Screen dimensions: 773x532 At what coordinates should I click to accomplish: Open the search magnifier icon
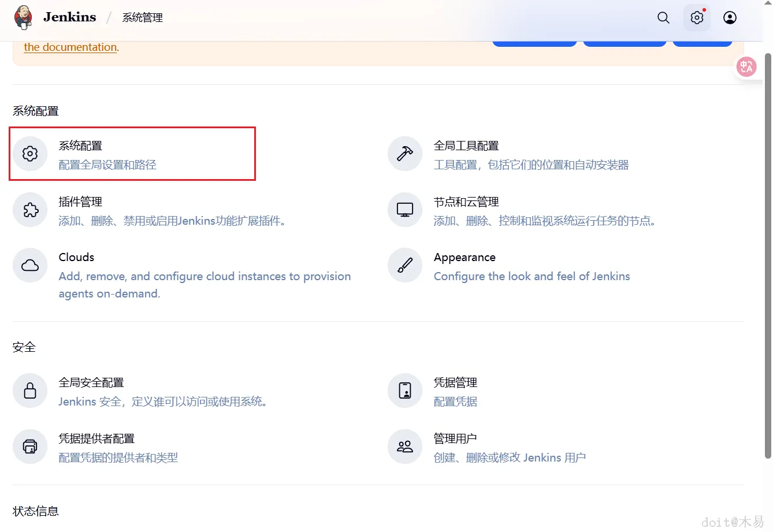[x=663, y=17]
